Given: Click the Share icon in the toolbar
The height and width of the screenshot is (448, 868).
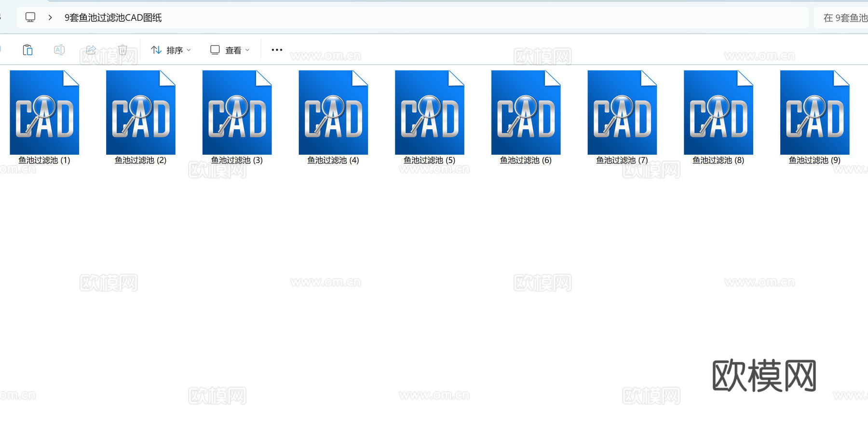Looking at the screenshot, I should pos(91,50).
